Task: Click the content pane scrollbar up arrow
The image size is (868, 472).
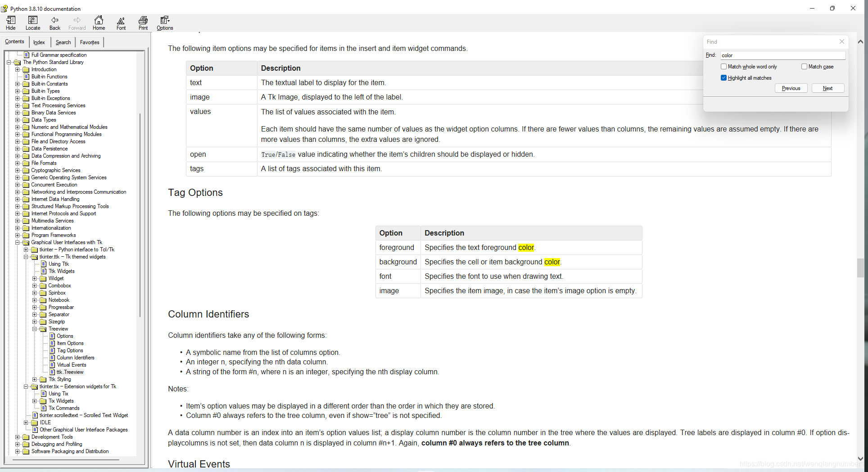Action: pyautogui.click(x=860, y=41)
